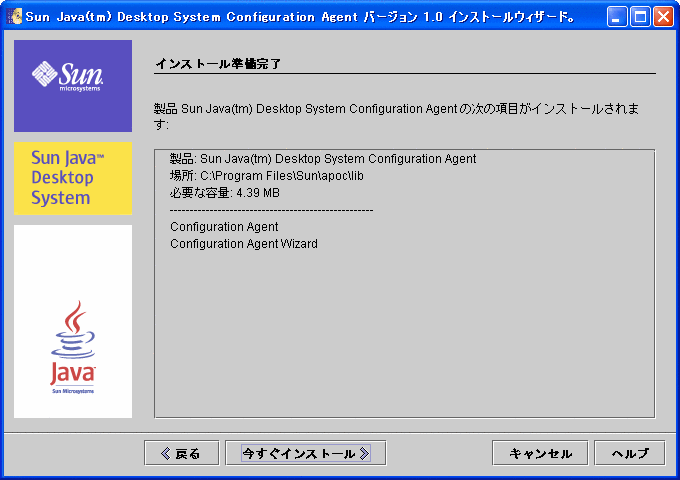Click the window title bar text

point(301,17)
